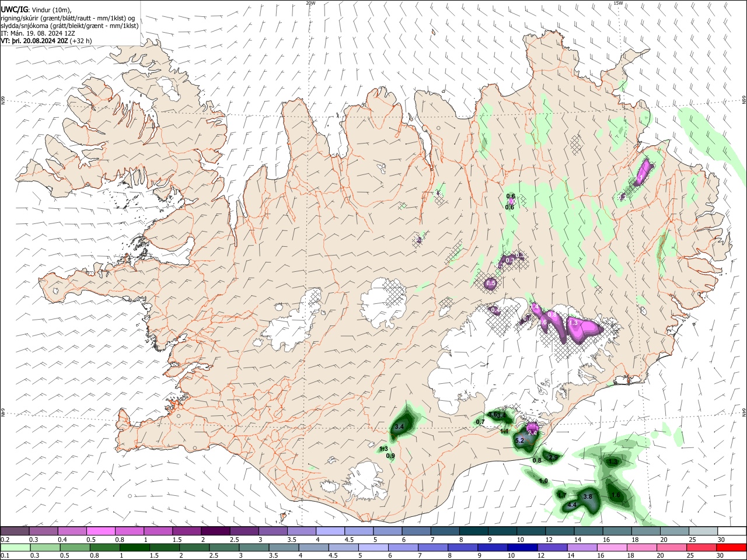
Task: Click the 1.3 rain value in the offshore green area
Action: point(613,462)
